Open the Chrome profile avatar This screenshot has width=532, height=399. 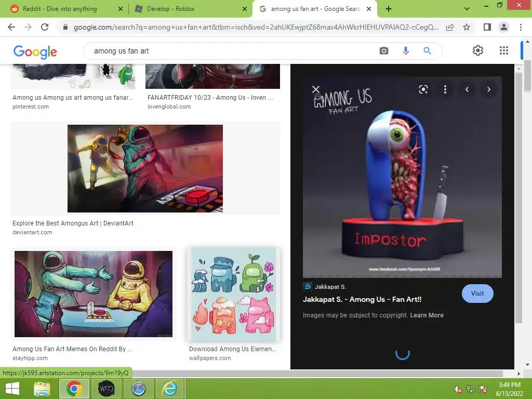(x=504, y=27)
